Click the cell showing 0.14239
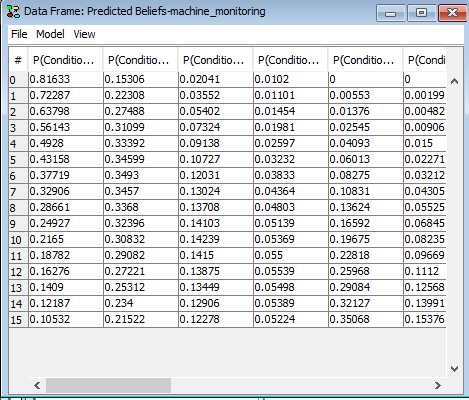Viewport: 469px width, 400px height. [x=216, y=240]
